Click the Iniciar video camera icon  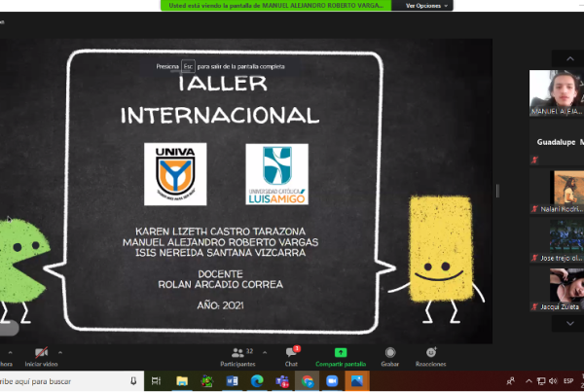[x=41, y=352]
